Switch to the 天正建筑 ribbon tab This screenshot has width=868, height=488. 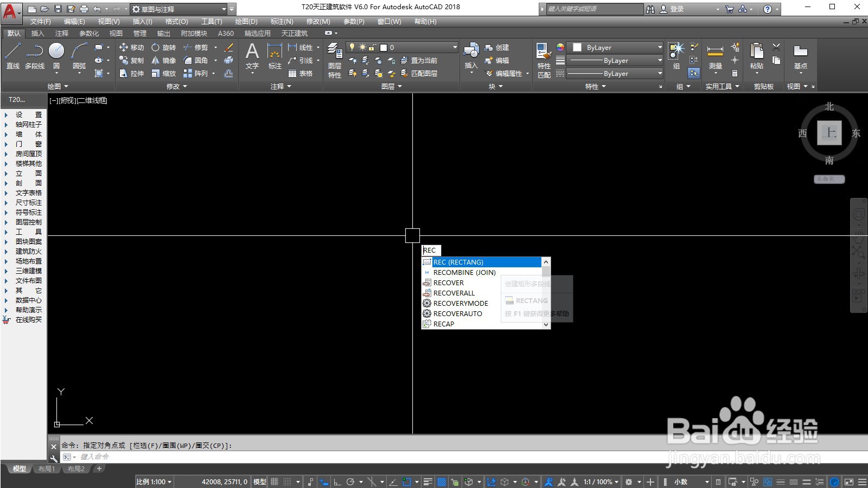pos(294,34)
